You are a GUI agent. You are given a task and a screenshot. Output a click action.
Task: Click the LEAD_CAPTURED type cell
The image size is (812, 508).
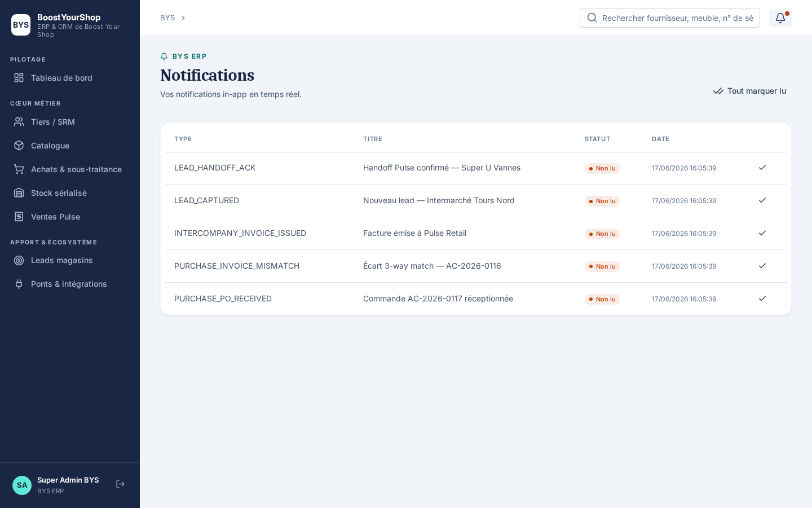pyautogui.click(x=206, y=200)
